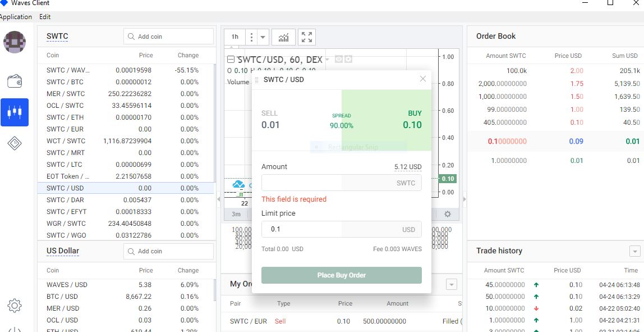Select MER / USD pair row
Viewport: 644px width, 332px height.
126,308
